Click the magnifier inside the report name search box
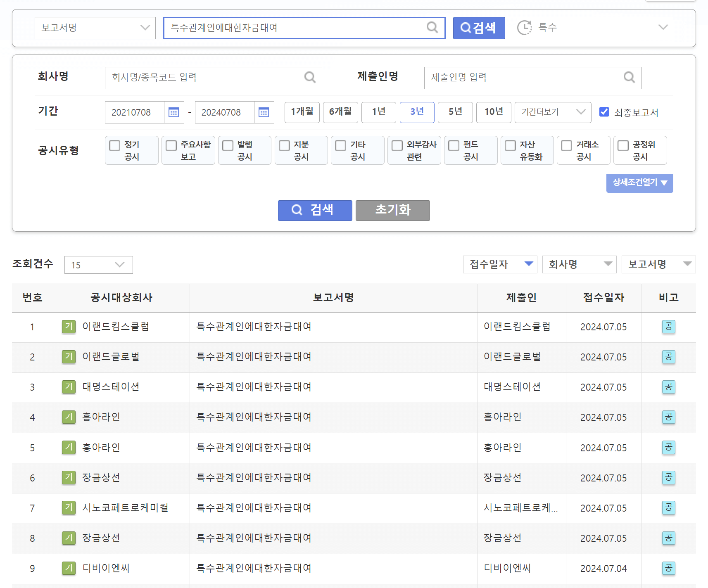Screen dimensions: 708x588 [x=432, y=28]
